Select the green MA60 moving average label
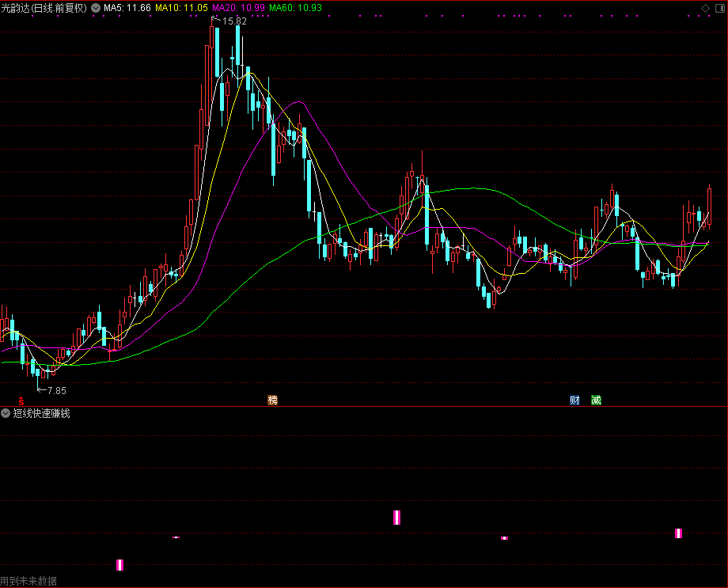Screen dimensions: 728x588 click(295, 8)
